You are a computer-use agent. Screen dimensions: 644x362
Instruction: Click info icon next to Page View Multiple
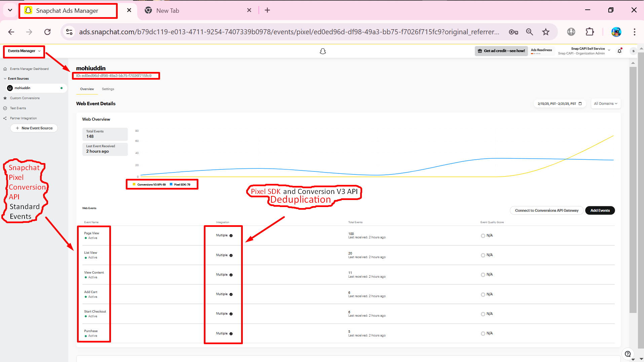point(231,236)
